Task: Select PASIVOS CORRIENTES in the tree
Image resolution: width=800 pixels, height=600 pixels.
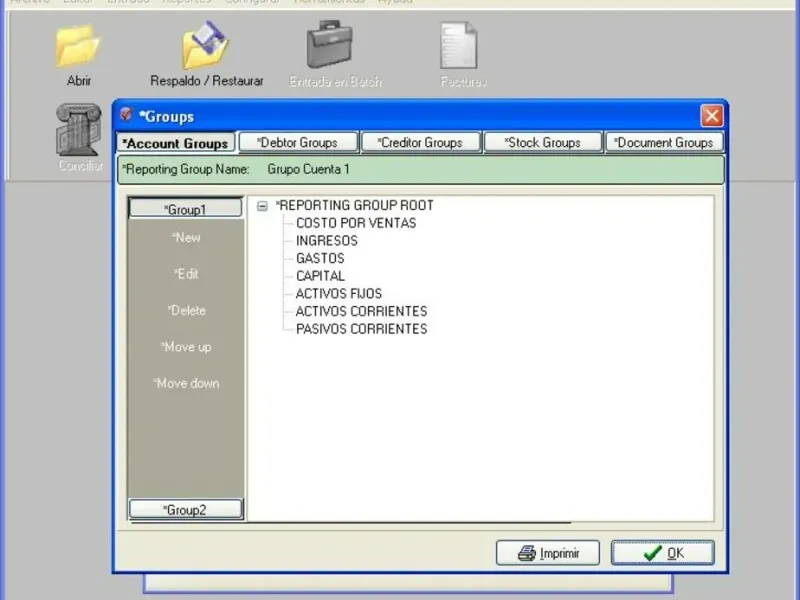Action: (362, 329)
